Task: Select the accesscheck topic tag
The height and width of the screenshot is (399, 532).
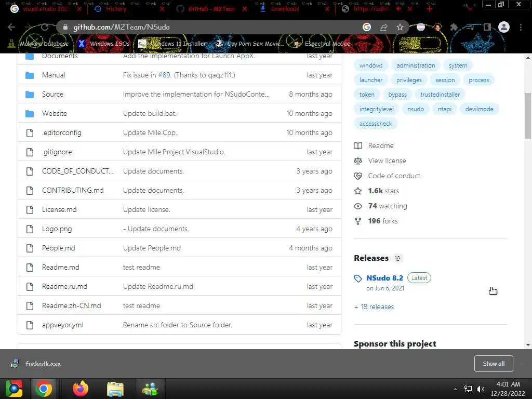Action: 375,124
